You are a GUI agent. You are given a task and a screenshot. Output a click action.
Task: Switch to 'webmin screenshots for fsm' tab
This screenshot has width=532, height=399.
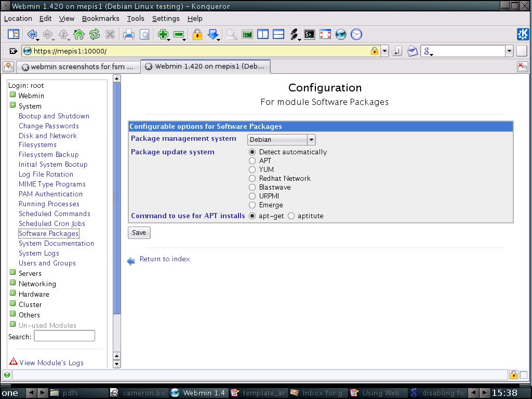[78, 66]
